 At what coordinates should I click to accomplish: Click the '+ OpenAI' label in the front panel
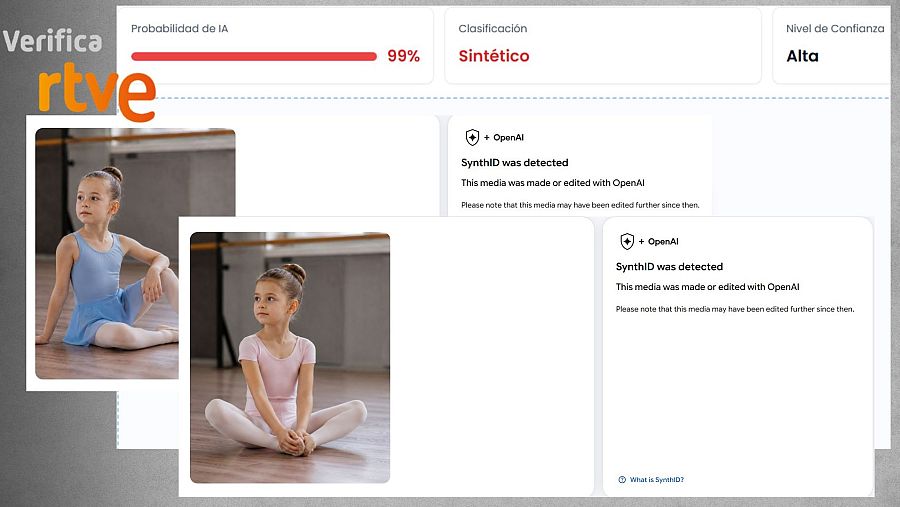coord(658,242)
